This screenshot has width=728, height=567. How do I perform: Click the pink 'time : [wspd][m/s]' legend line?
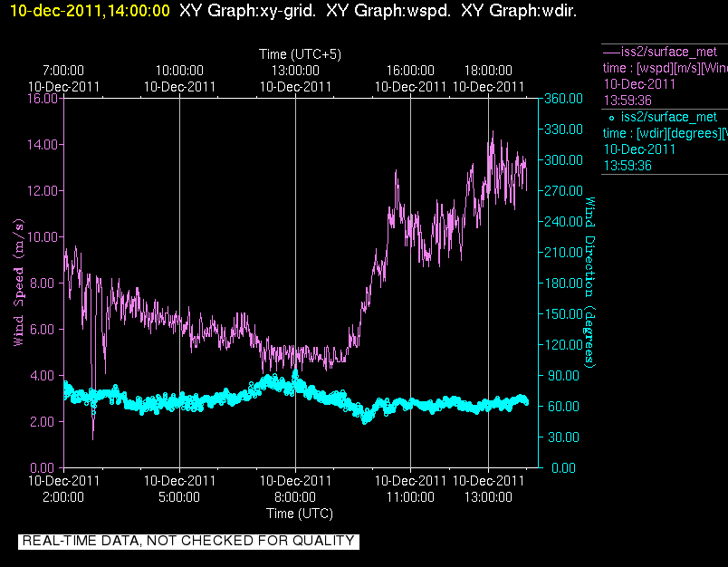(x=665, y=68)
